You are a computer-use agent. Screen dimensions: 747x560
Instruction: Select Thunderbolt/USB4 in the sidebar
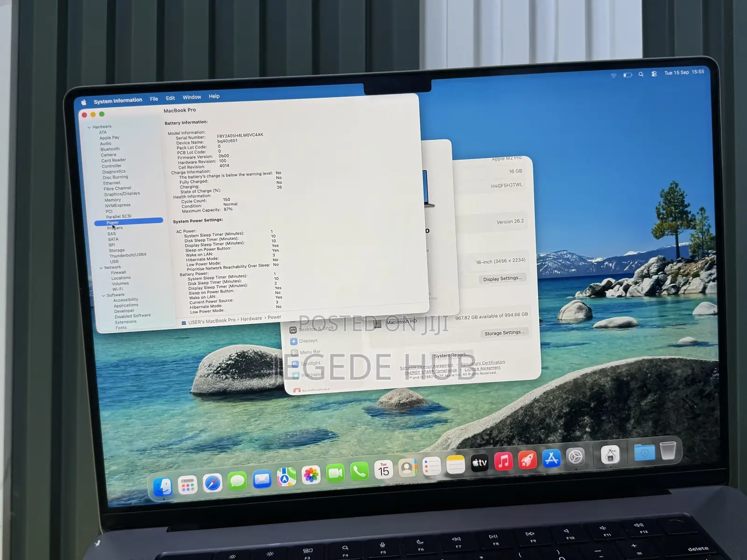[128, 255]
